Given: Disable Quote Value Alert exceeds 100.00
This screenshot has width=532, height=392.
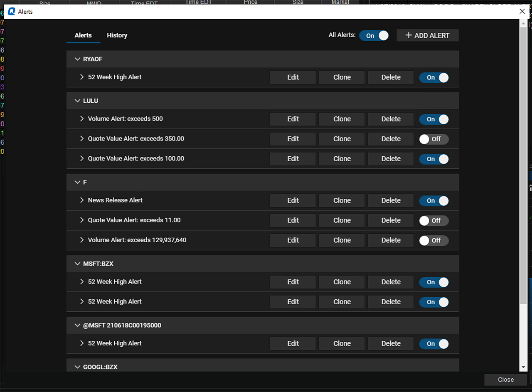Looking at the screenshot, I should [x=434, y=159].
